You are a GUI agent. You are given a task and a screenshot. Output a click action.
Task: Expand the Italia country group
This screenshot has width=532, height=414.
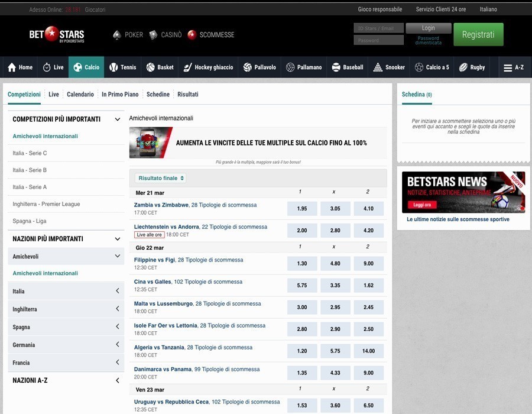point(118,291)
